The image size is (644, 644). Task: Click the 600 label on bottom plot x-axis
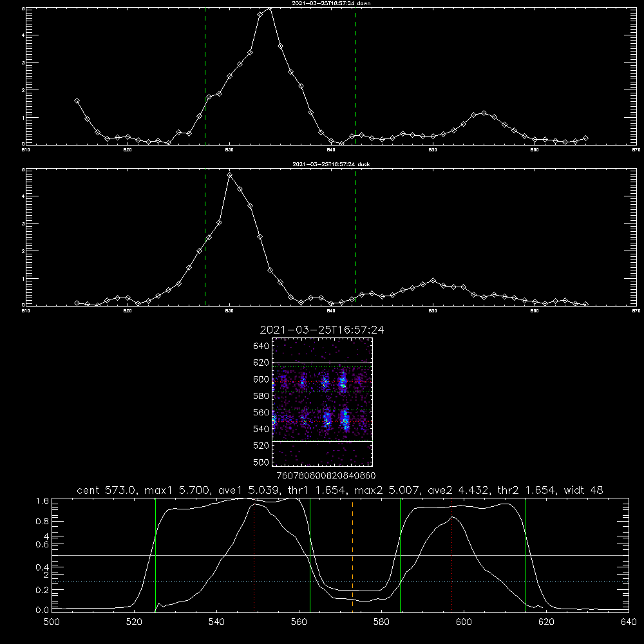[x=464, y=622]
